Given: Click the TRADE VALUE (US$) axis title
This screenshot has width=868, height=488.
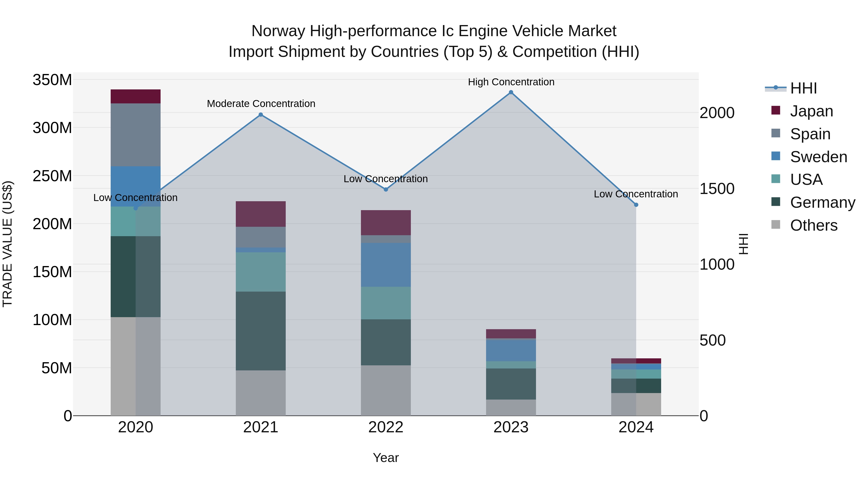Looking at the screenshot, I should tap(7, 244).
